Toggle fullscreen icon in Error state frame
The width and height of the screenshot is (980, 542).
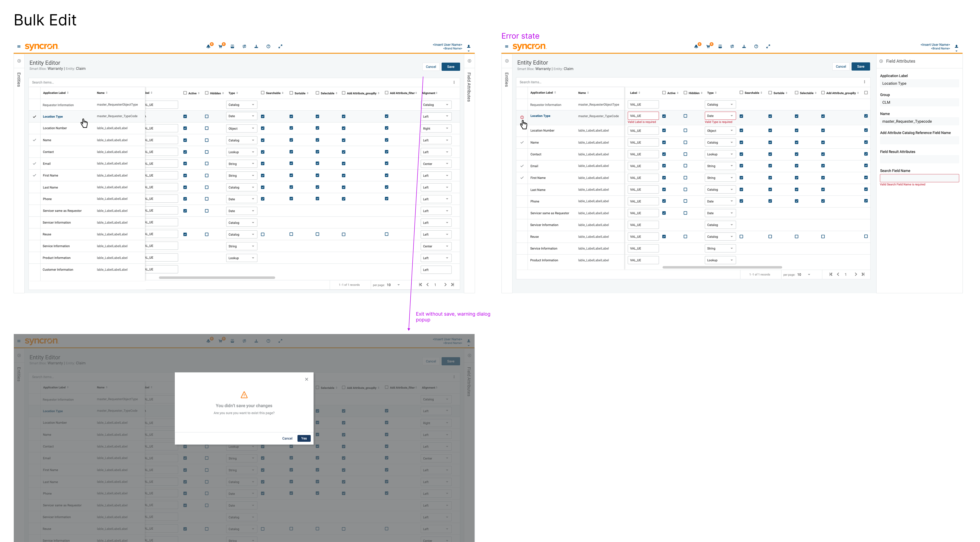768,46
